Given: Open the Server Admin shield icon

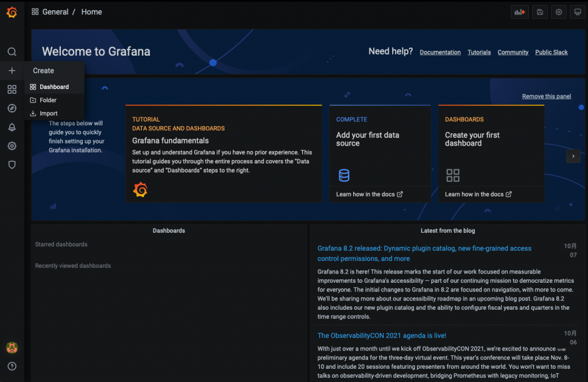Looking at the screenshot, I should pos(12,165).
